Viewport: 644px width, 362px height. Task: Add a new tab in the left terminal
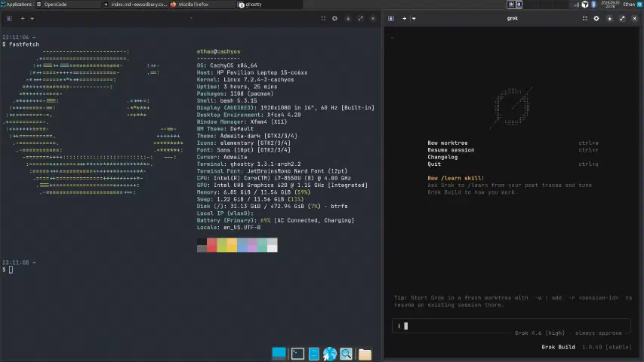23,18
